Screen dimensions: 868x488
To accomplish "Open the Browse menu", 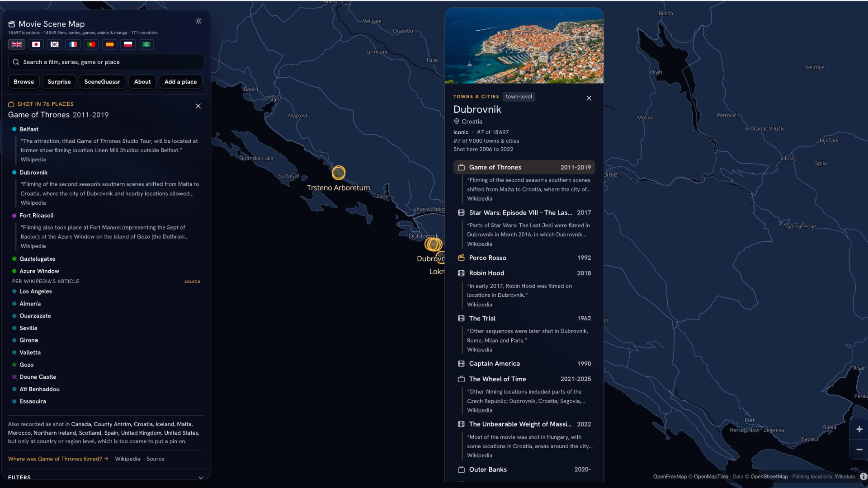I will (24, 82).
